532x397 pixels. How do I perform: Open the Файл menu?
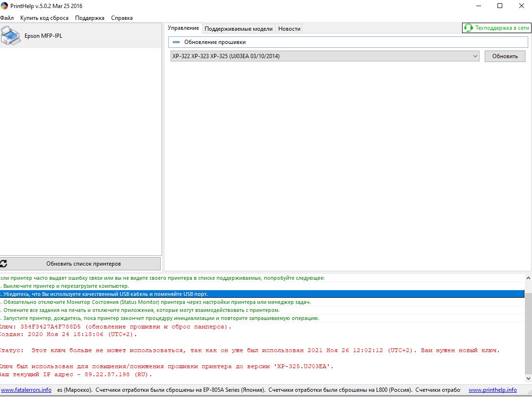click(x=7, y=18)
